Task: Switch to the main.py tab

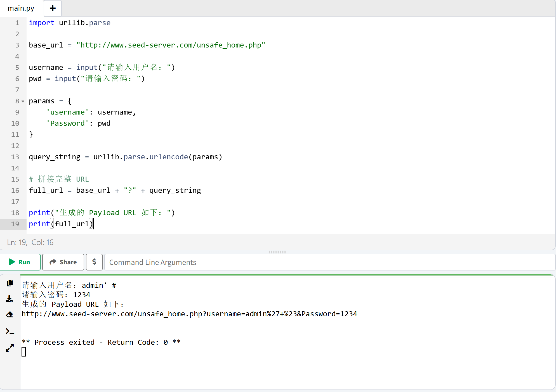Action: 21,8
